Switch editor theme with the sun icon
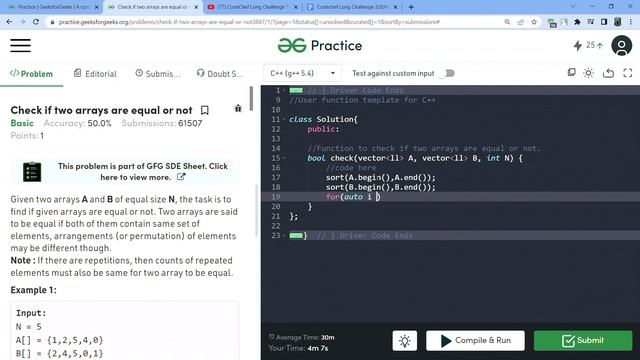This screenshot has height=360, width=640. (x=588, y=73)
